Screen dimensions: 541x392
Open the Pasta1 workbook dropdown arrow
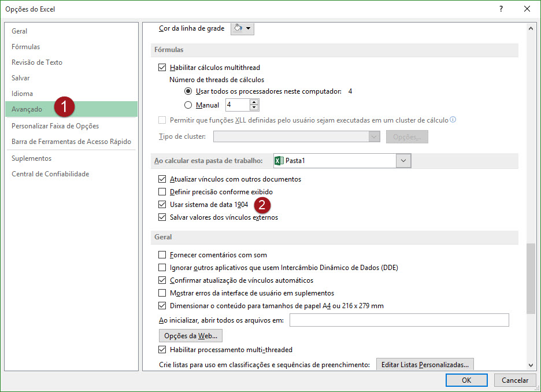tap(403, 161)
